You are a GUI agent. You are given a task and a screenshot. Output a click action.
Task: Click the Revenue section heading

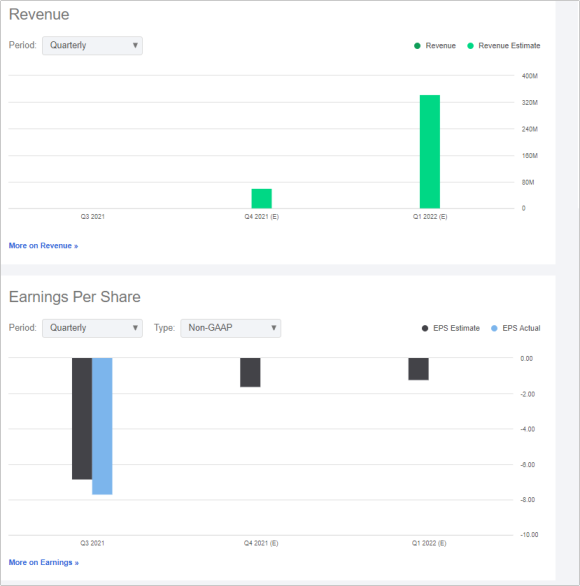point(39,15)
